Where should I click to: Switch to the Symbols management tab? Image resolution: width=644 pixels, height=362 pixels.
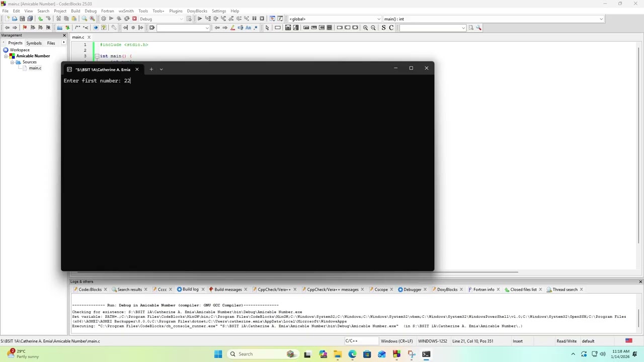tap(34, 43)
